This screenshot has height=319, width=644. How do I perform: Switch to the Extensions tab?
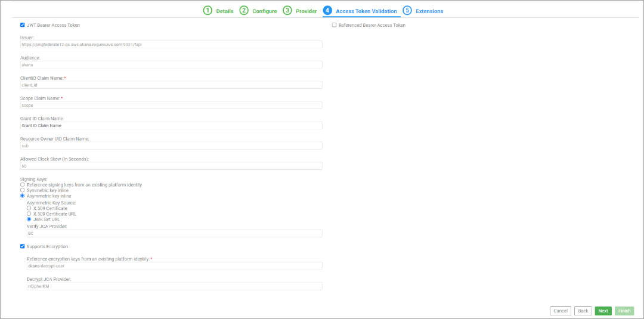click(x=429, y=11)
